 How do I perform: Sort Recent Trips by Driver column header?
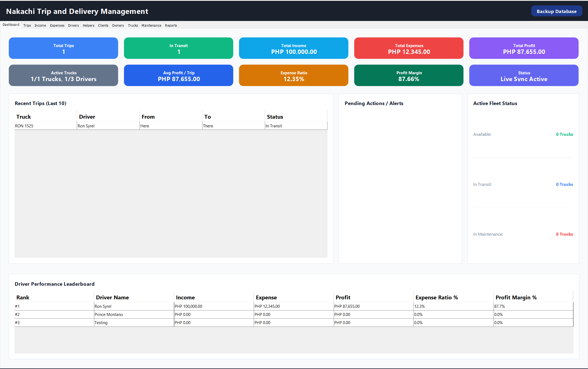(108, 117)
